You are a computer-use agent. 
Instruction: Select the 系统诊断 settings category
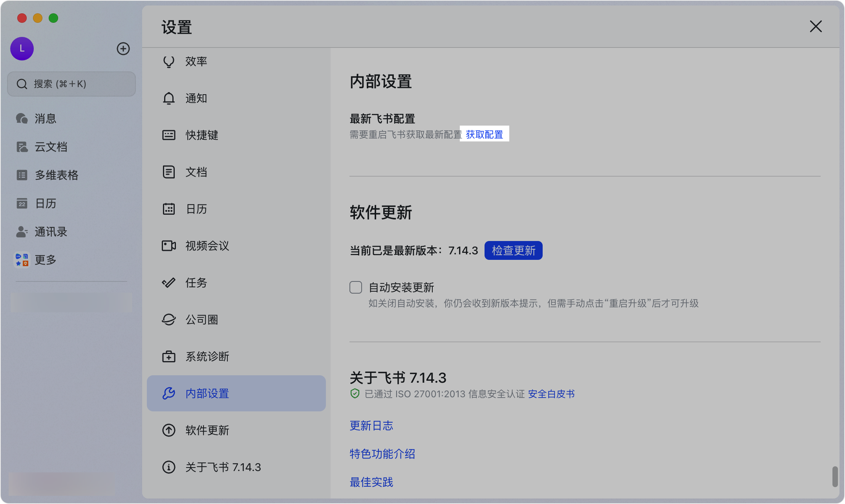pyautogui.click(x=236, y=356)
